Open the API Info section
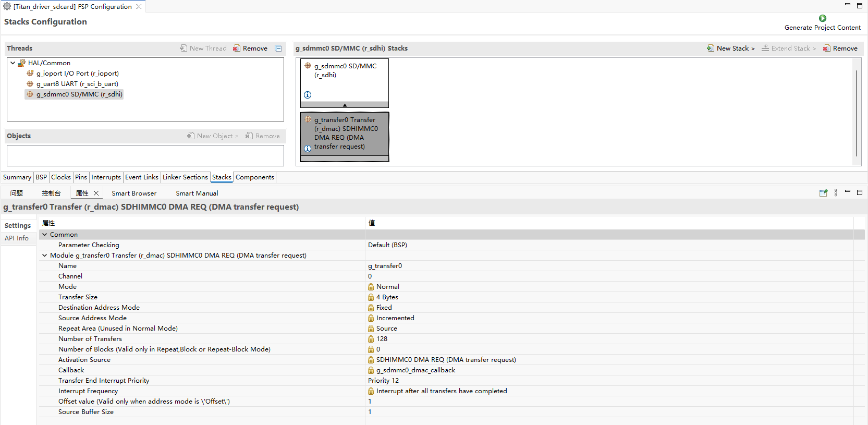The width and height of the screenshot is (868, 425). click(x=17, y=238)
